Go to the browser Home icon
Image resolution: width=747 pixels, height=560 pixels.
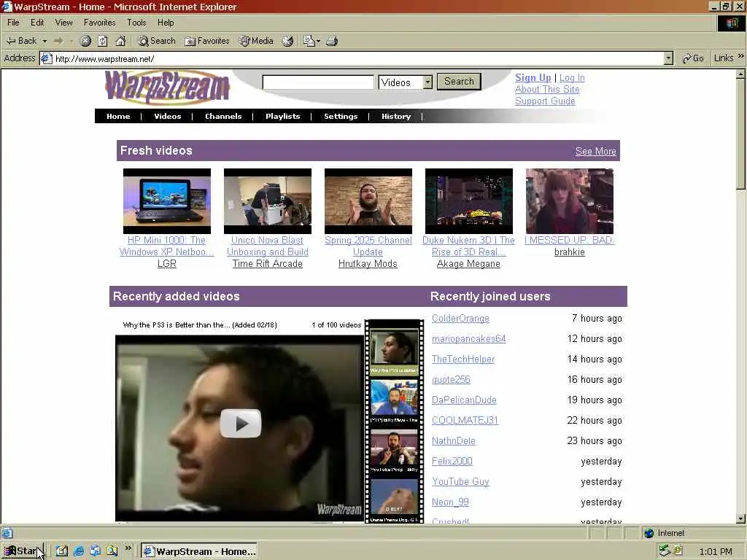pyautogui.click(x=120, y=41)
